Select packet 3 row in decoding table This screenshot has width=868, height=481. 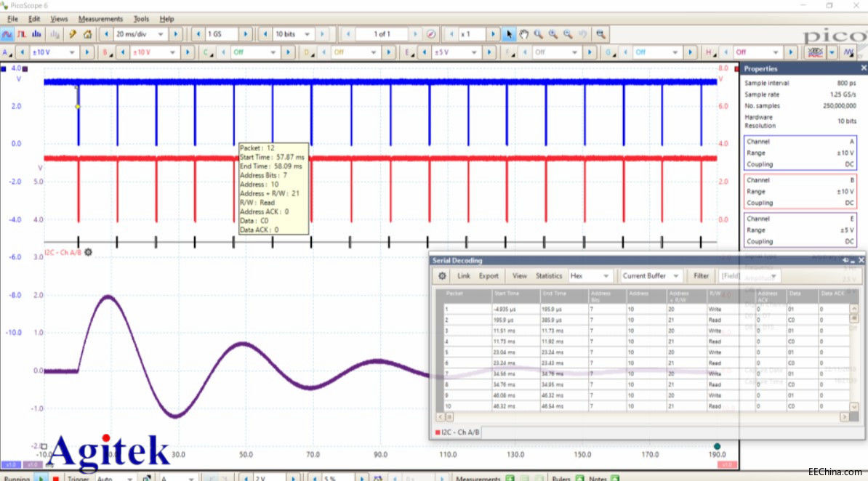point(646,331)
